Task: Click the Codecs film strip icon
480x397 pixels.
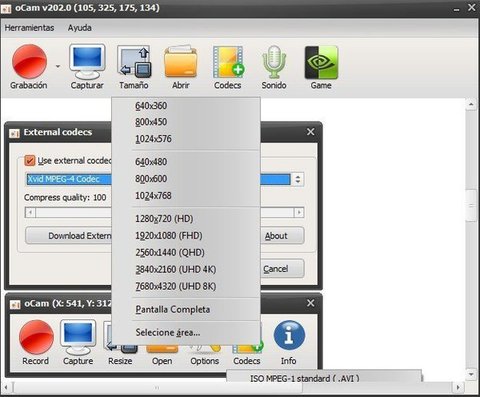Action: (x=228, y=62)
